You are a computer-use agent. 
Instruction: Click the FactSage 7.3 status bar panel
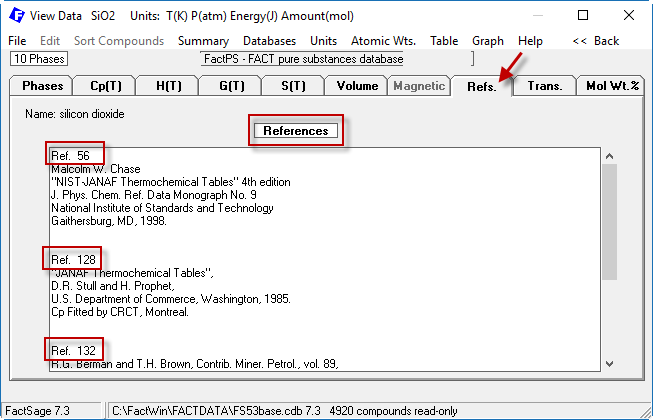click(51, 411)
